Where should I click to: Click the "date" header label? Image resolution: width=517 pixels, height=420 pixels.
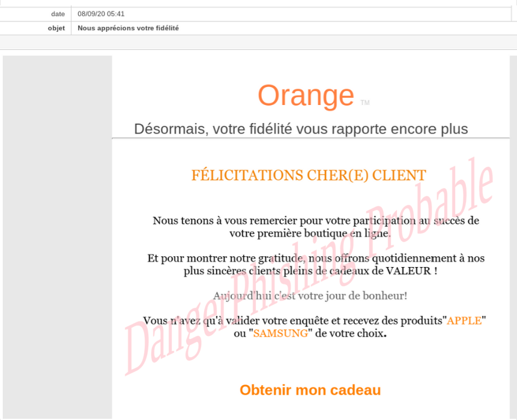pos(58,14)
